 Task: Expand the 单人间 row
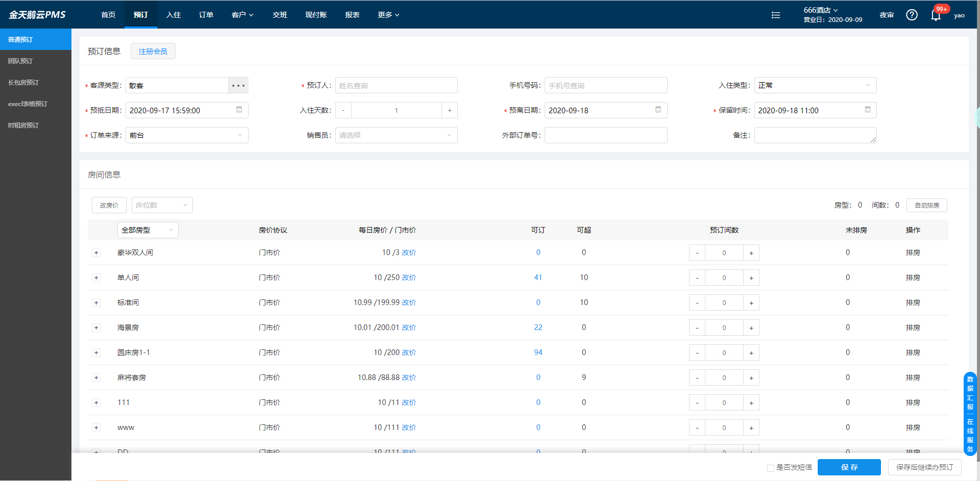point(96,277)
